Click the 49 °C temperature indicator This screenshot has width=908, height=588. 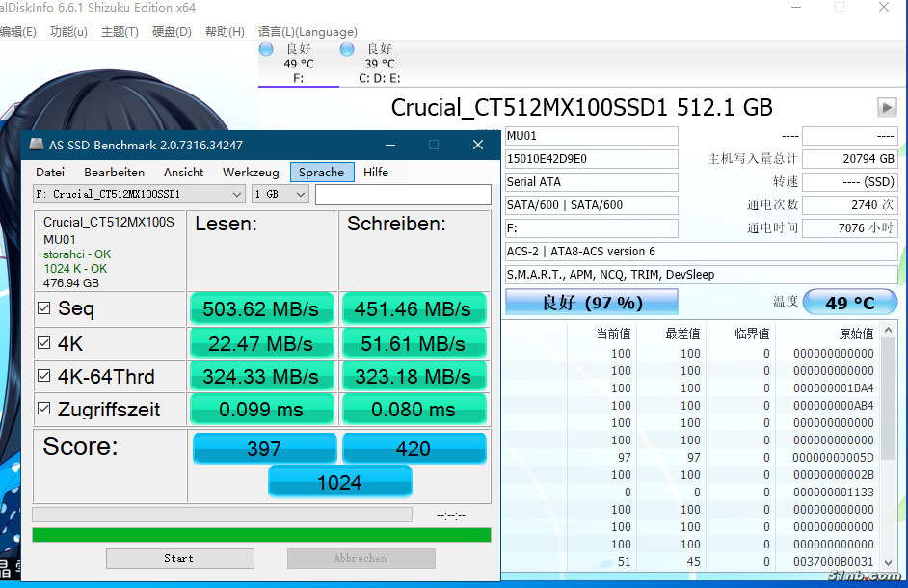[x=849, y=303]
